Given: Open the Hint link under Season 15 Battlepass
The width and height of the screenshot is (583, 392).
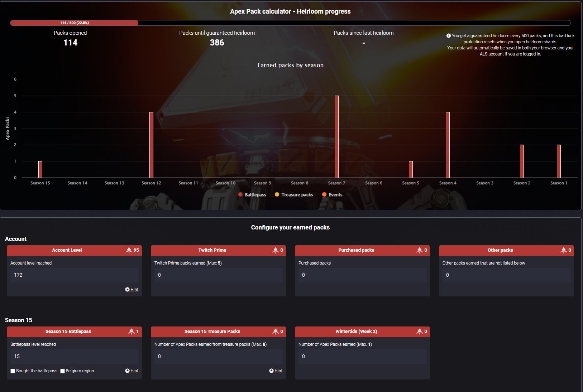Looking at the screenshot, I should (x=134, y=371).
